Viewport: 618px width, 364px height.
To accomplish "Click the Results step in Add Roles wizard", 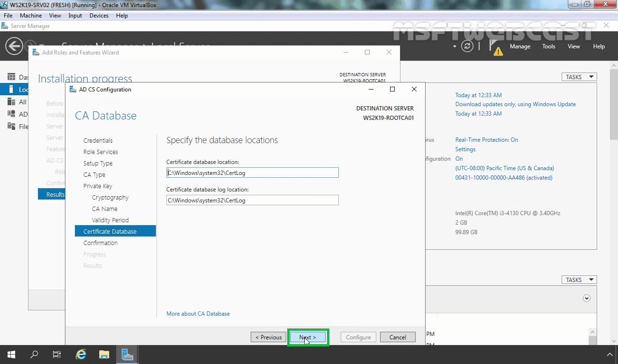I will tap(51, 194).
